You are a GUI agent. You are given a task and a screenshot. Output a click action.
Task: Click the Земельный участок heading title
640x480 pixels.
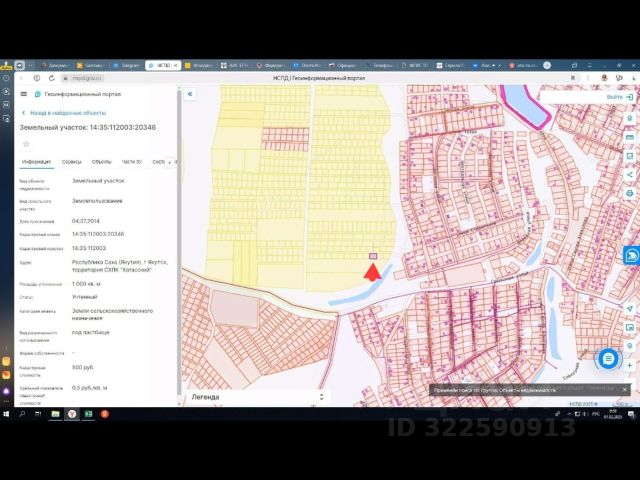(x=88, y=127)
